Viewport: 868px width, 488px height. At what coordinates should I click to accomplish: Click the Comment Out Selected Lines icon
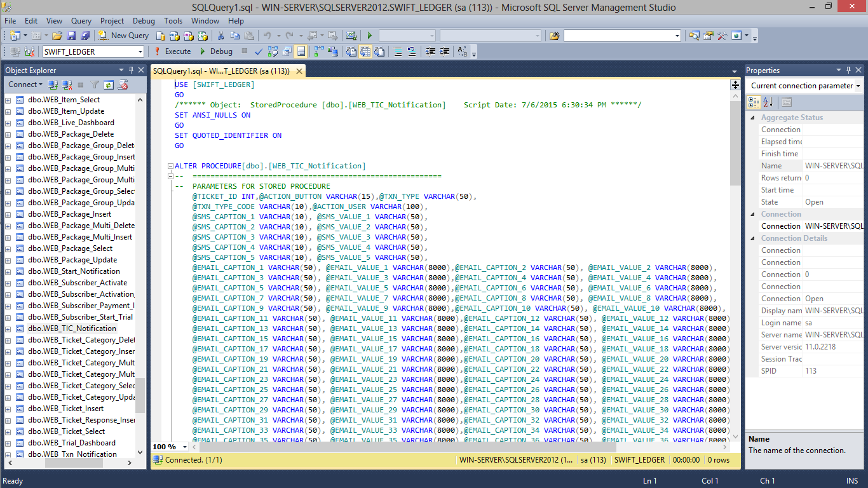tap(399, 51)
